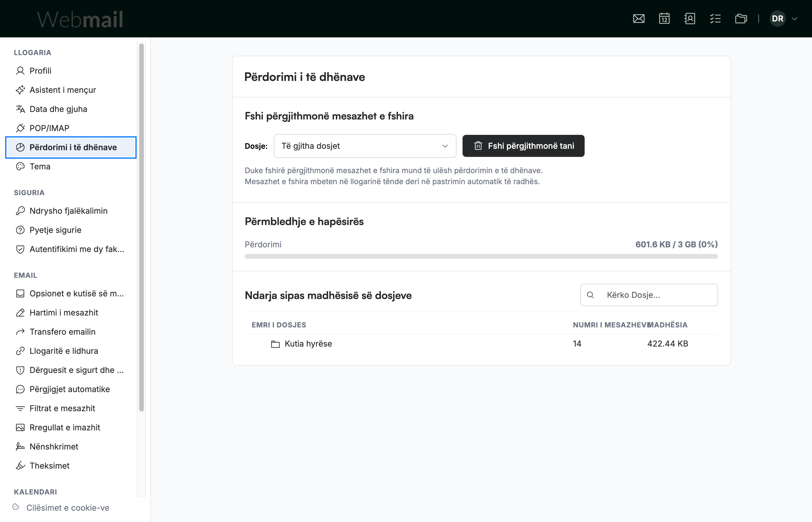Go to Transfero emailin settings
This screenshot has height=522, width=812.
(71, 332)
